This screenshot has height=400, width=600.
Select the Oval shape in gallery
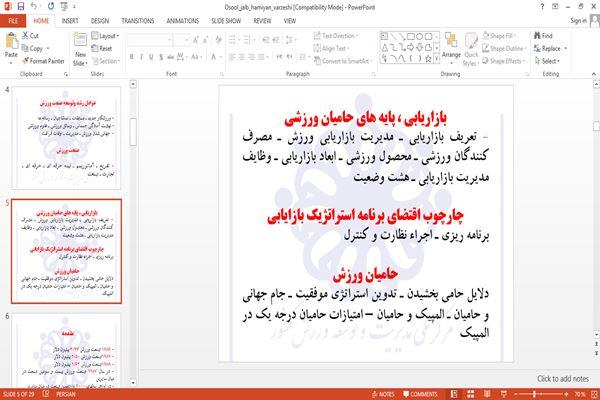click(420, 37)
